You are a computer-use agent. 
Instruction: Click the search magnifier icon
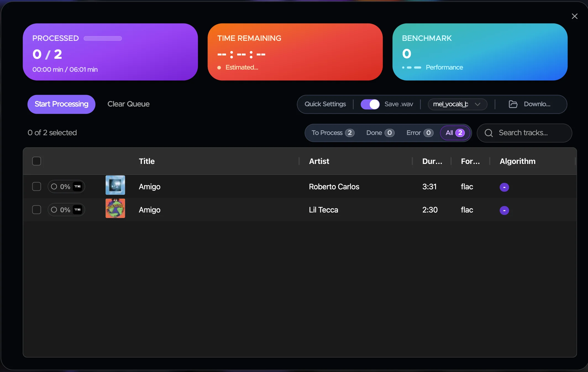coord(489,133)
